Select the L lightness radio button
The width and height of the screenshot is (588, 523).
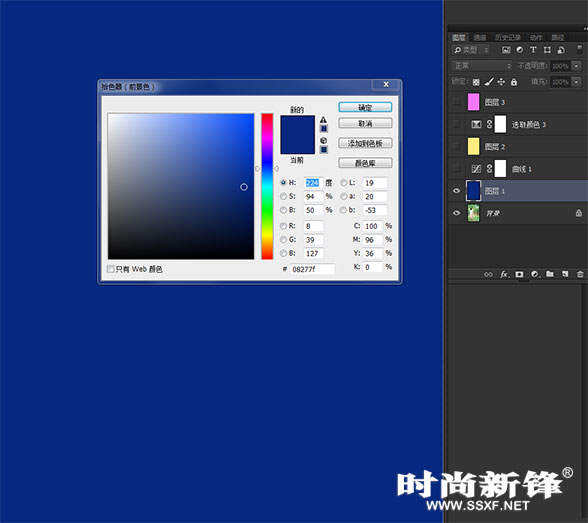click(344, 183)
